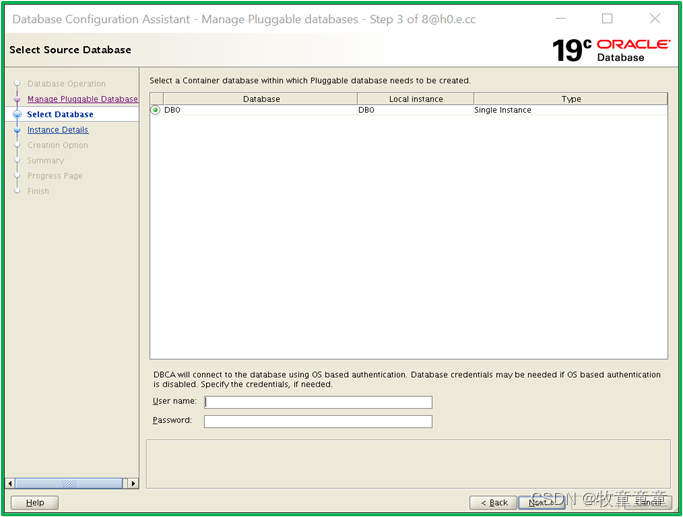Click the Help button
This screenshot has width=683, height=517.
[34, 503]
